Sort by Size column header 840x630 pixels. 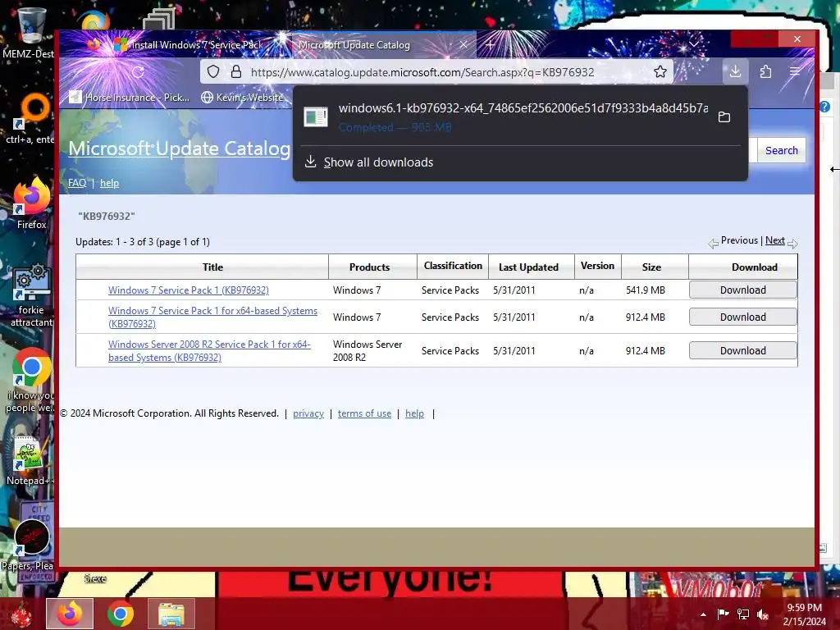(x=651, y=267)
